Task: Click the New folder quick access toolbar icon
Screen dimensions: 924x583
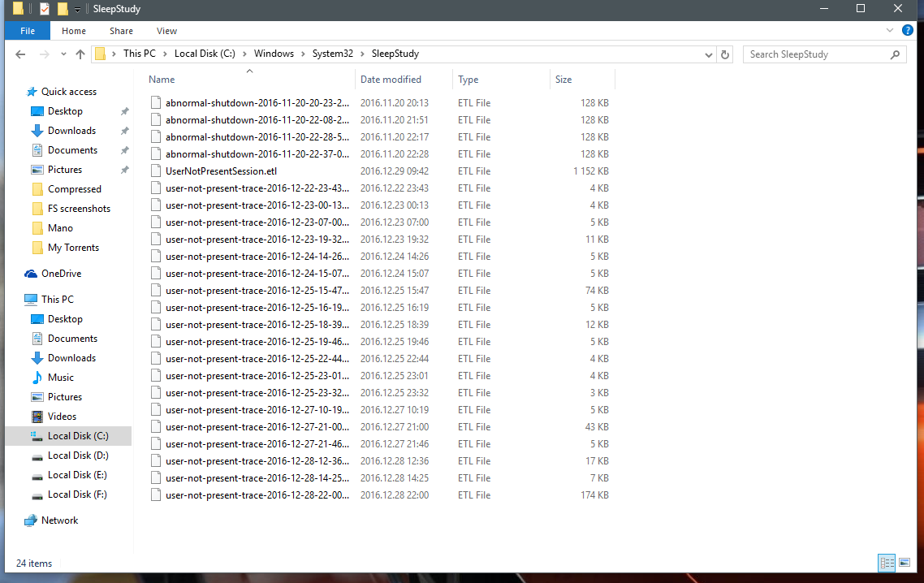Action: [63, 9]
